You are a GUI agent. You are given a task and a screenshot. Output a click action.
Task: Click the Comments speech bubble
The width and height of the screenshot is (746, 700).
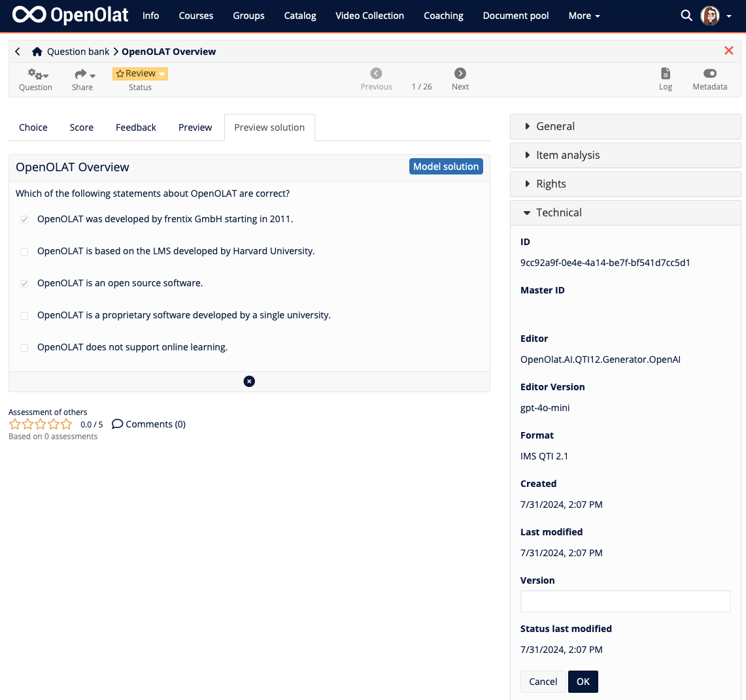[x=118, y=424]
